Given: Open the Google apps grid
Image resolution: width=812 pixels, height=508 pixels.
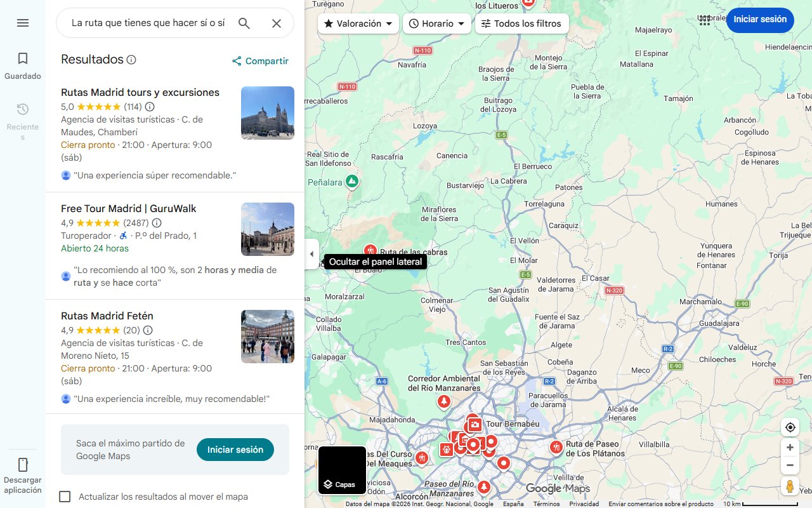Looking at the screenshot, I should coord(704,20).
